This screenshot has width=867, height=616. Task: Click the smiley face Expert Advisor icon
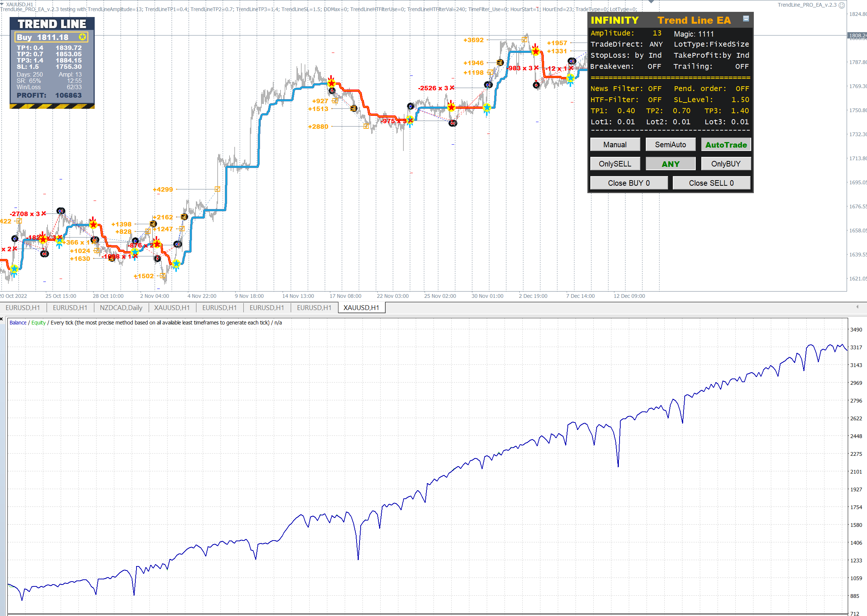[x=841, y=5]
